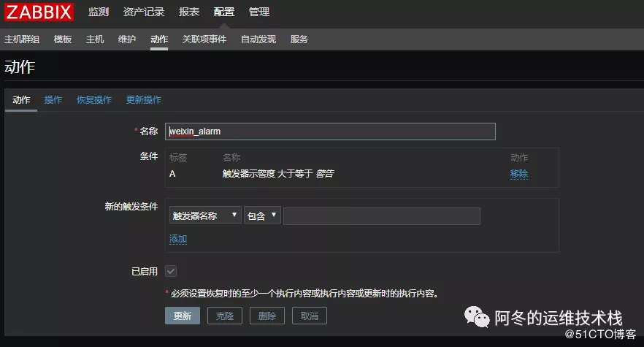Click the 取消 button

pyautogui.click(x=310, y=316)
